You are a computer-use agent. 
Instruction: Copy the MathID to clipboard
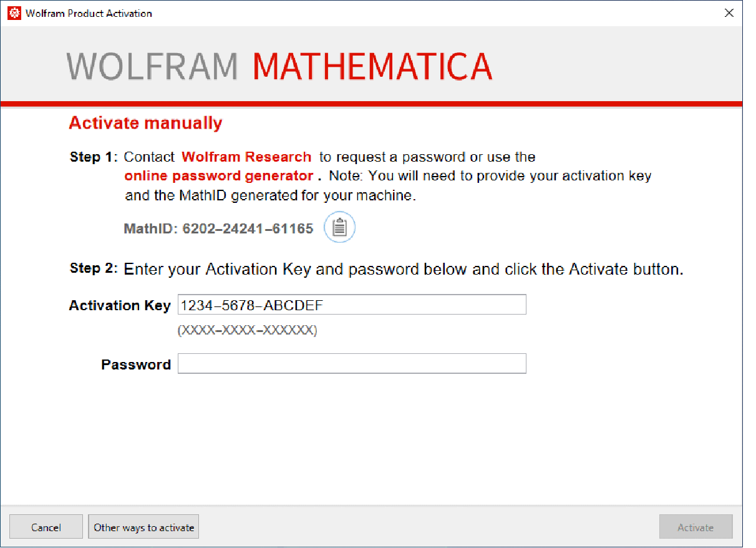click(339, 227)
